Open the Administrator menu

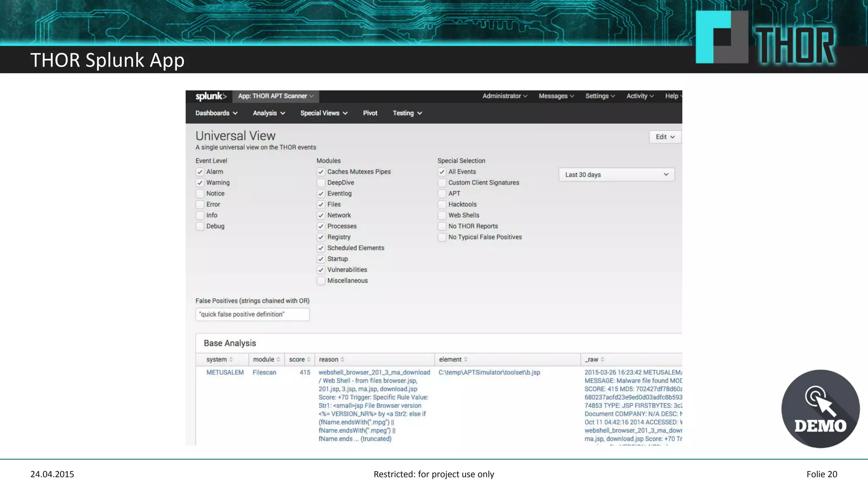[505, 96]
